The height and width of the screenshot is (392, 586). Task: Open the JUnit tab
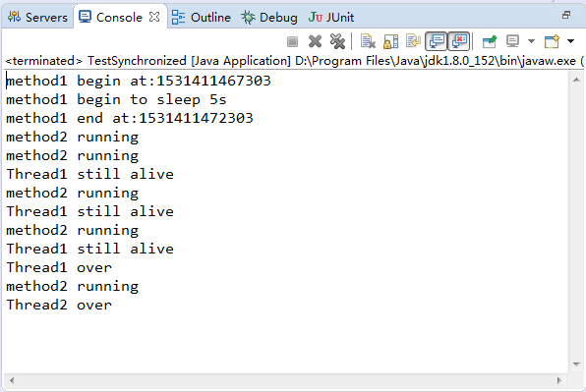tap(331, 17)
